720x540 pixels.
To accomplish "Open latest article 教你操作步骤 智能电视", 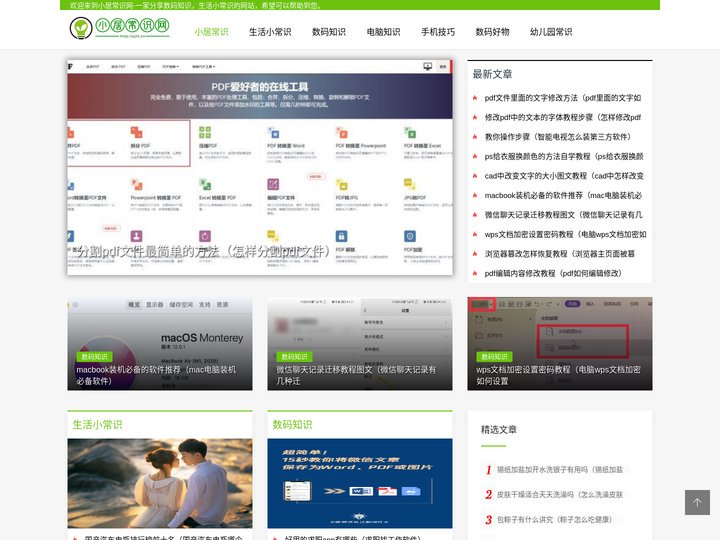I will click(x=558, y=137).
